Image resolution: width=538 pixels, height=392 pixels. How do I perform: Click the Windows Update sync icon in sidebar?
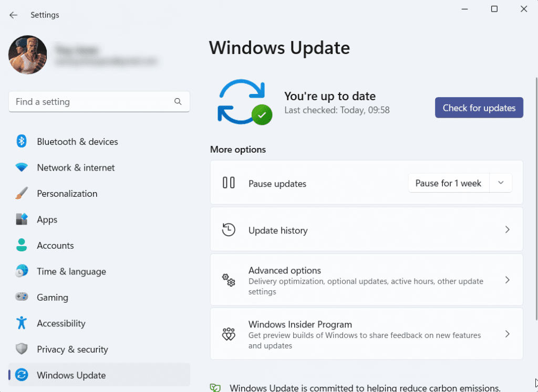click(x=21, y=375)
